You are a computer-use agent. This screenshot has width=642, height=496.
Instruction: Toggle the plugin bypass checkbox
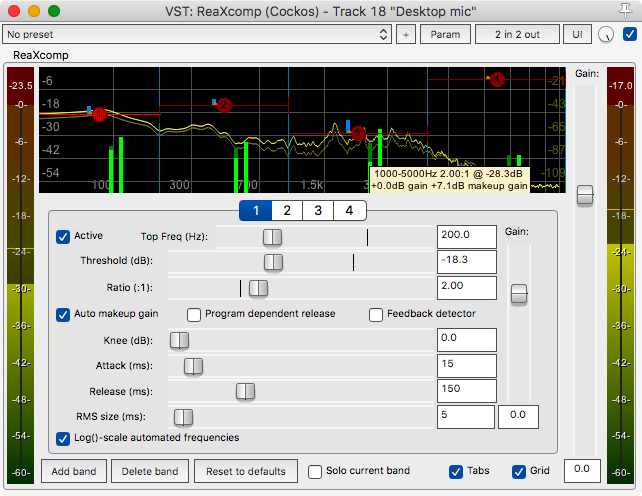point(629,34)
